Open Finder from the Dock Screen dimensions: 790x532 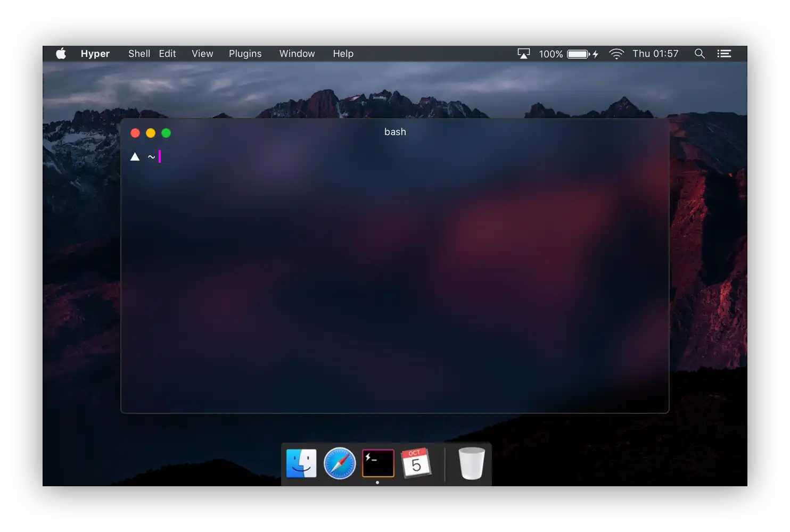tap(301, 463)
